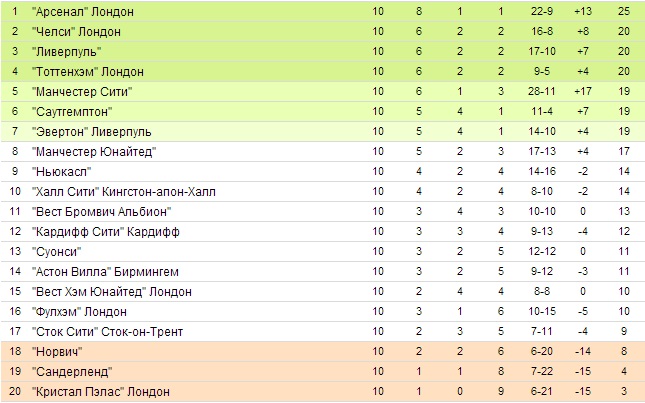Open "Манчестер Юнайтед" team entry
The height and width of the screenshot is (403, 645).
point(94,152)
